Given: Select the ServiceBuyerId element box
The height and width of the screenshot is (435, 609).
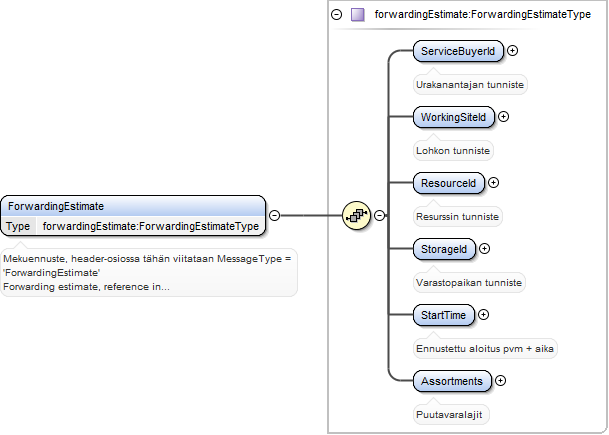Looking at the screenshot, I should pos(458,51).
